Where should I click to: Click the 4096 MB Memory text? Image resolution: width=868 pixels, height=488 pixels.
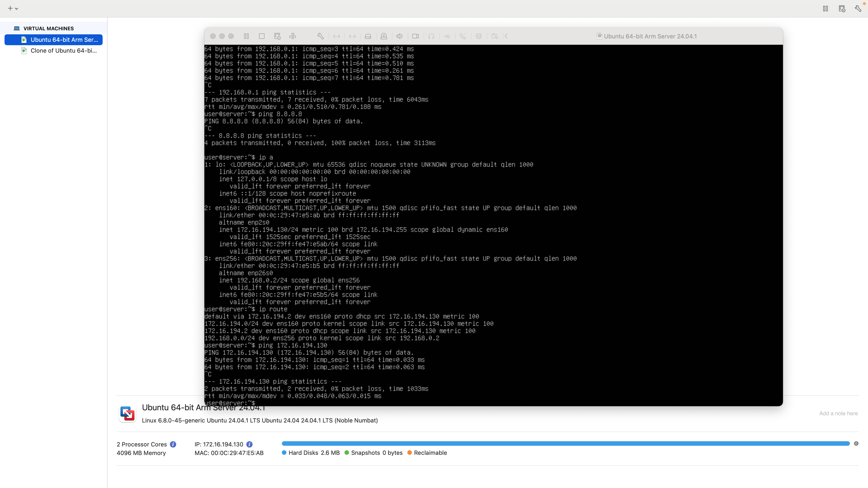point(141,453)
